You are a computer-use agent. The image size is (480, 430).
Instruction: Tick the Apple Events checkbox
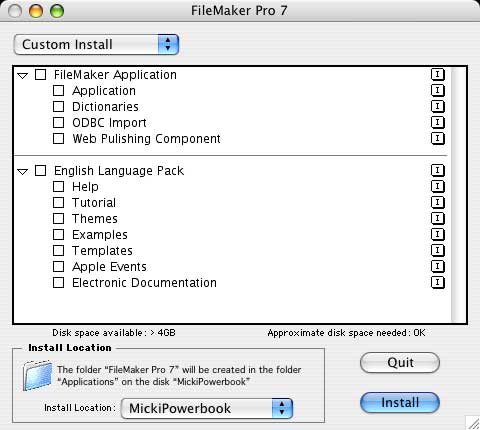pyautogui.click(x=58, y=266)
